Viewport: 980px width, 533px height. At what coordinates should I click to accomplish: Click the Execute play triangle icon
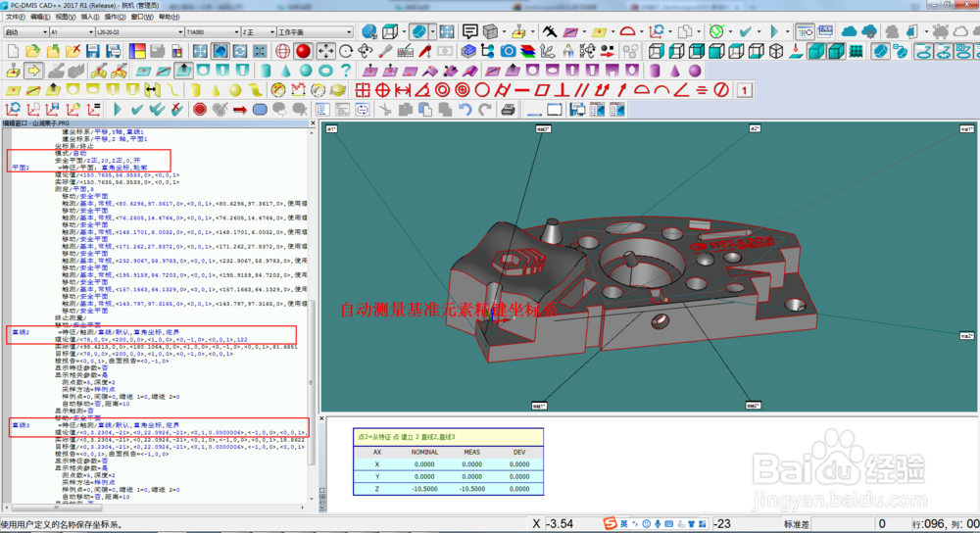(118, 110)
